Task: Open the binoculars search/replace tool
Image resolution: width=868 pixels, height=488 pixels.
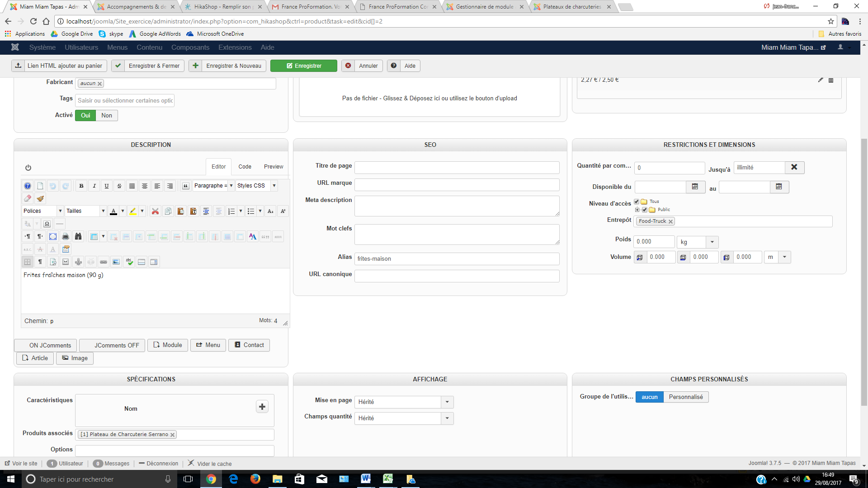Action: coord(78,236)
